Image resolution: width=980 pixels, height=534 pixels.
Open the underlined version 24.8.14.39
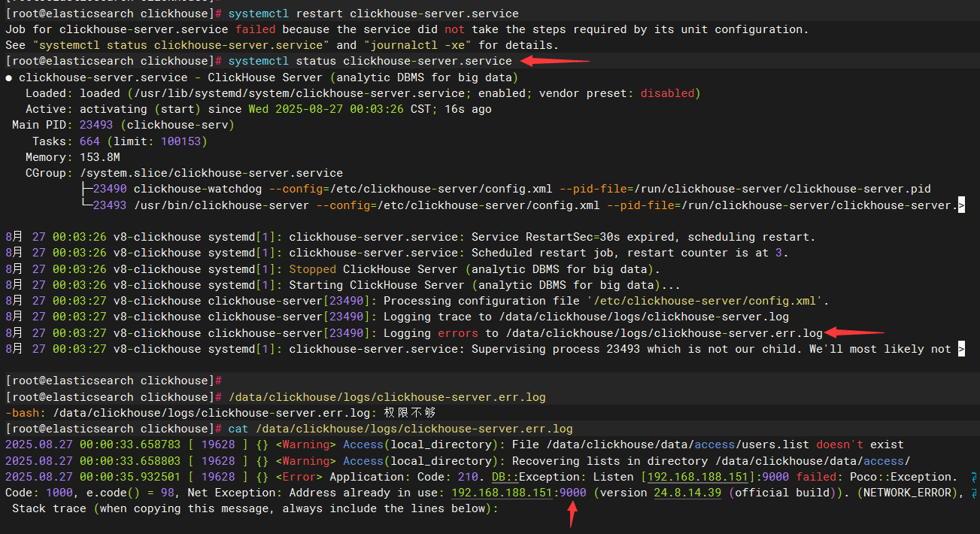(687, 493)
